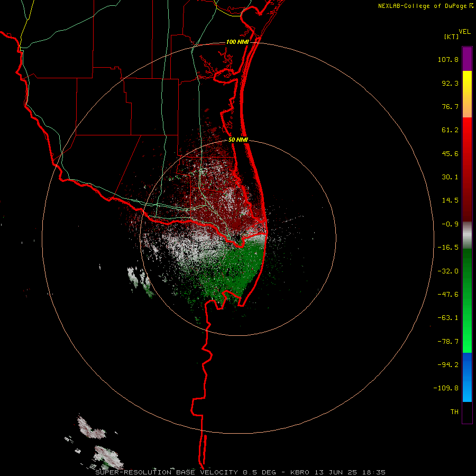
Task: Click the -94.2 velocity scale value
Action: tap(448, 364)
